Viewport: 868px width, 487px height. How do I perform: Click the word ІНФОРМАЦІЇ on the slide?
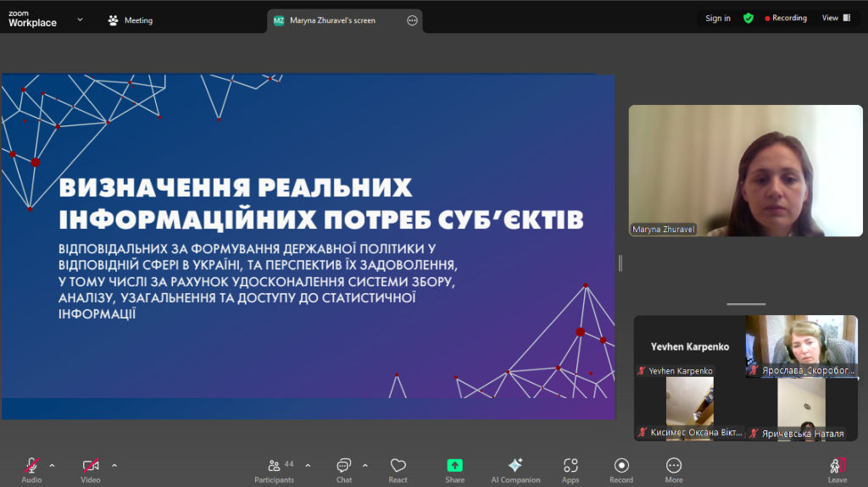(x=97, y=313)
